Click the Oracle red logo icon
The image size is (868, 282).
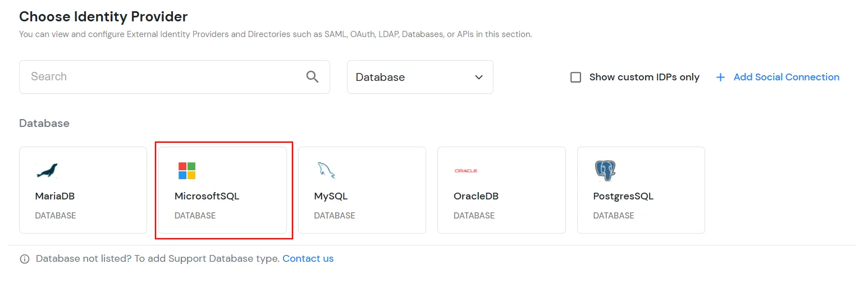tap(466, 170)
